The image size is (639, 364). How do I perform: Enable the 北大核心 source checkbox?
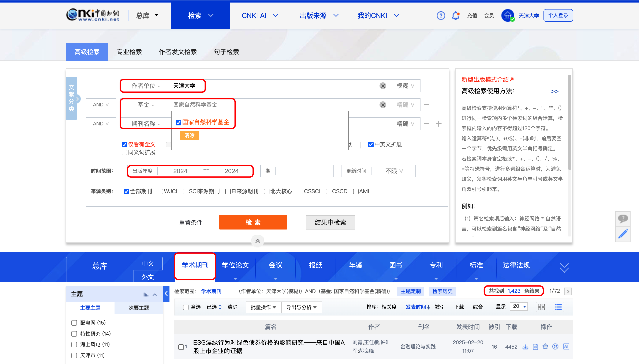pos(267,192)
